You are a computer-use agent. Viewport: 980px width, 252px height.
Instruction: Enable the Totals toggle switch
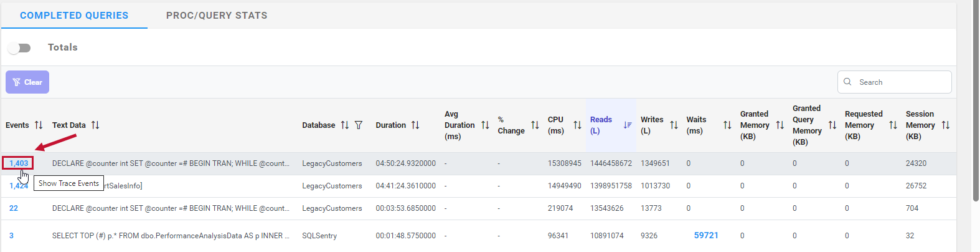[19, 48]
